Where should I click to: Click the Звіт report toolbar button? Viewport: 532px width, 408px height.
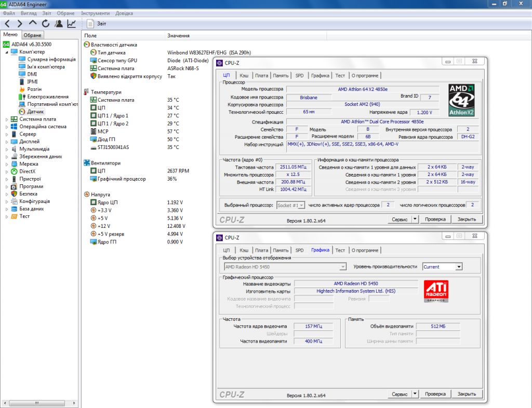(x=97, y=24)
